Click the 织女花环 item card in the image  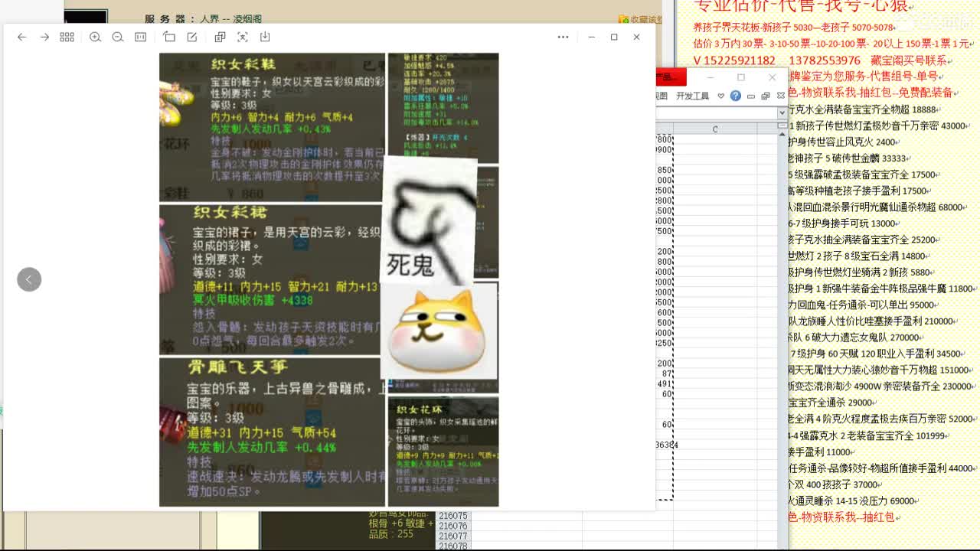click(443, 452)
